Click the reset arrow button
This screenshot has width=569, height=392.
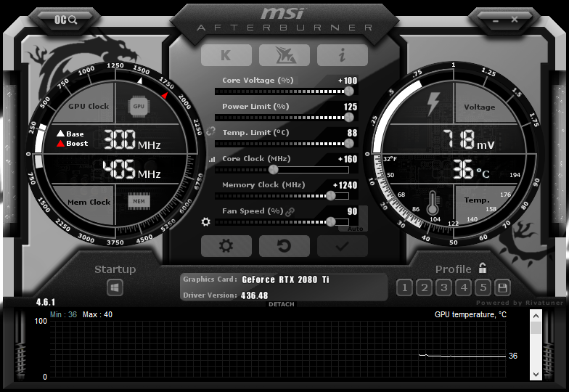pos(284,245)
